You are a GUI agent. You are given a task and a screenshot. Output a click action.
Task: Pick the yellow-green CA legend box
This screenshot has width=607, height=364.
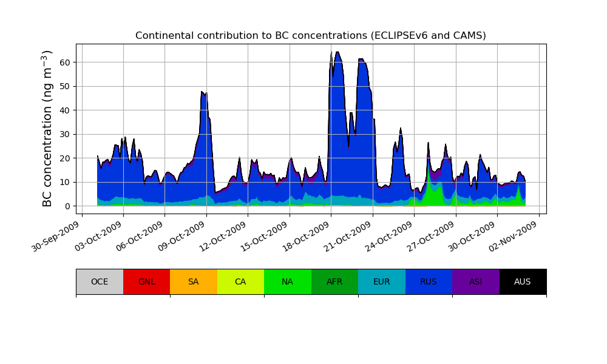pos(240,281)
